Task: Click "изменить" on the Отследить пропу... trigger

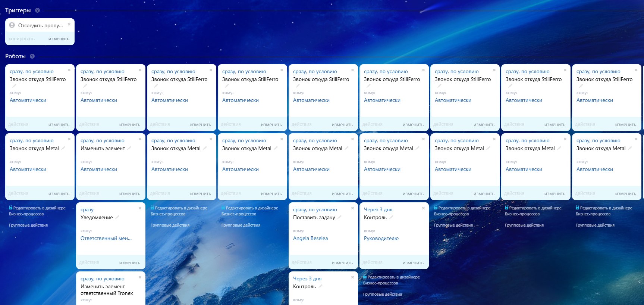Action: [59, 39]
